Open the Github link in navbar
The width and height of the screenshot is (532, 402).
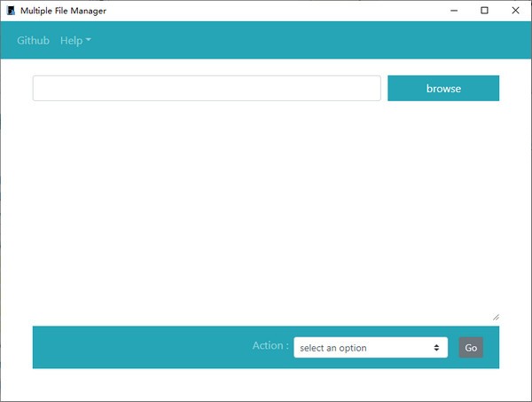click(33, 41)
